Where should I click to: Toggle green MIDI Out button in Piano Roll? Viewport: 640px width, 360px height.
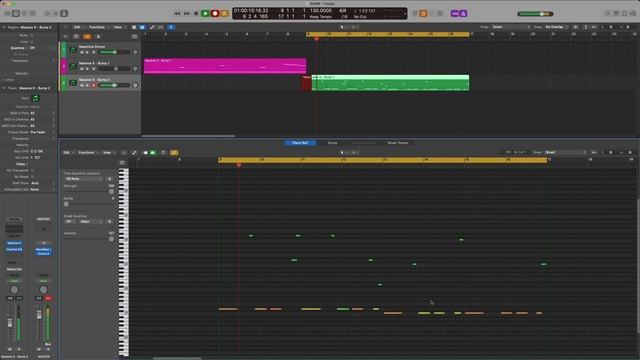tap(153, 153)
